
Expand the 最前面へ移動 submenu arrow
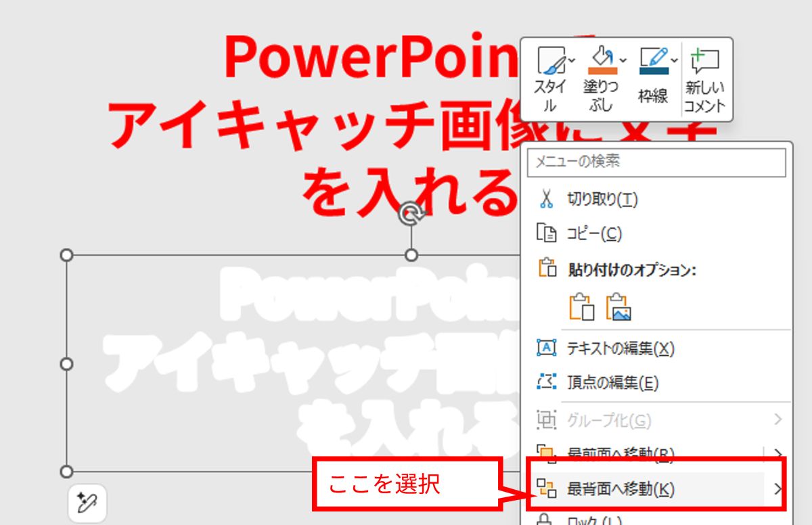pyautogui.click(x=778, y=453)
